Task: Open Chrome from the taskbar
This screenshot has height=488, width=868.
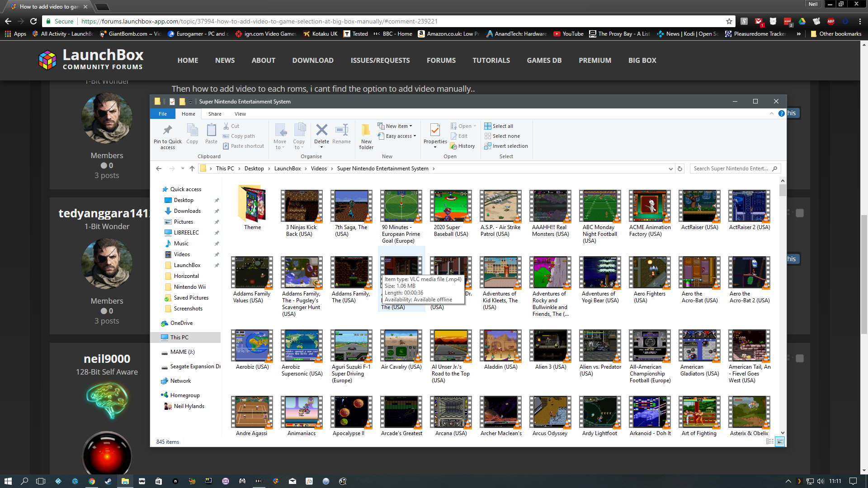Action: (x=92, y=481)
